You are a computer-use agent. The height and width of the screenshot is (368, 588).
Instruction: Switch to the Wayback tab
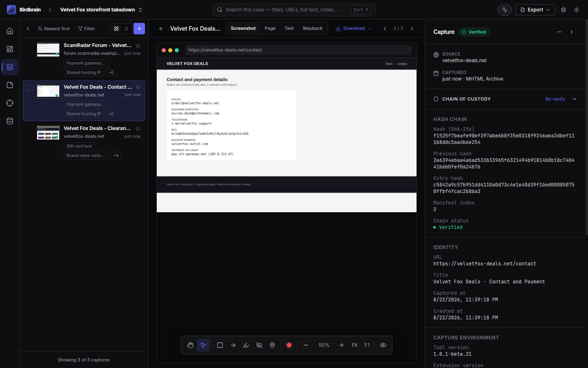point(312,28)
